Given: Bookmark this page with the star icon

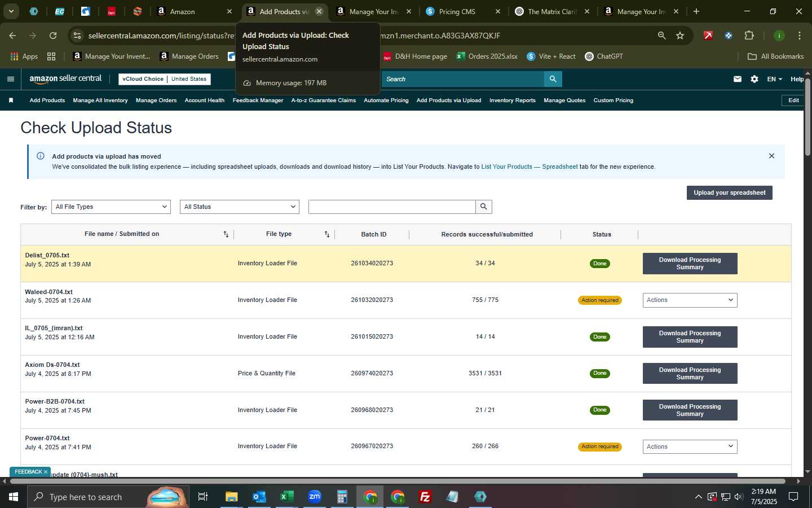Looking at the screenshot, I should [680, 36].
